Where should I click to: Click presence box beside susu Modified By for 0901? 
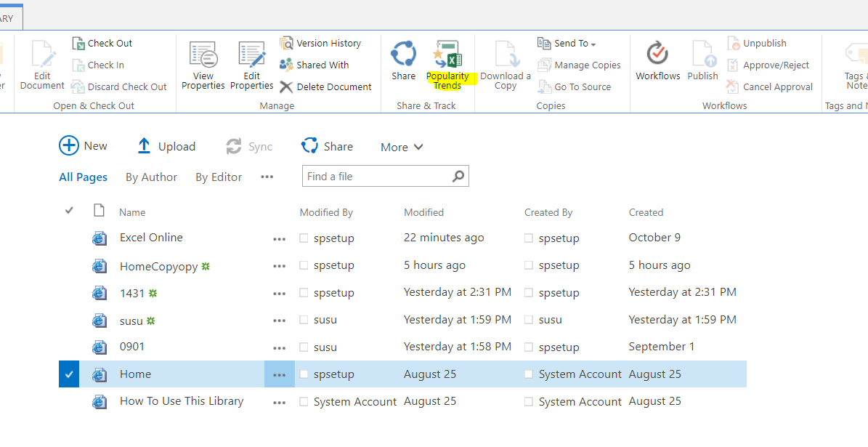click(x=304, y=347)
